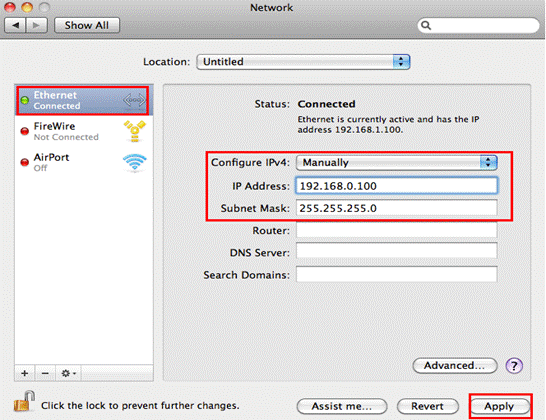
Task: Click the Apply button
Action: (x=499, y=406)
